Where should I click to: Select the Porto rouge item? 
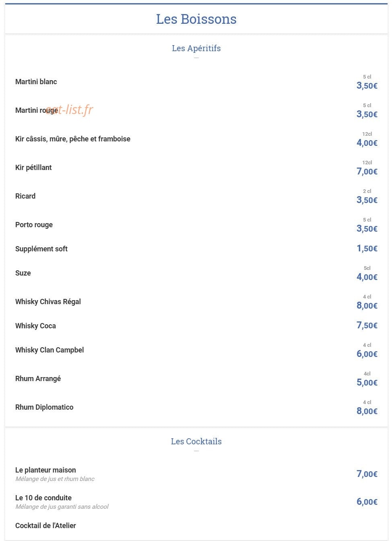tap(34, 225)
